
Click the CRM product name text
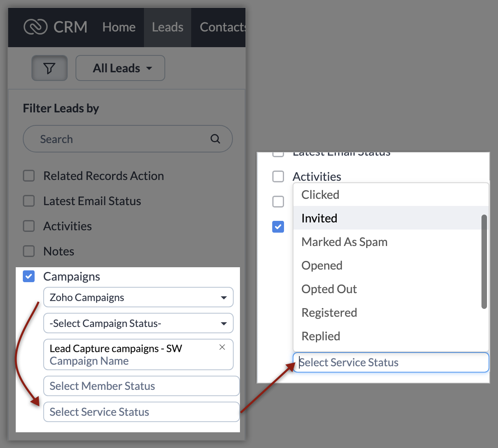(70, 27)
